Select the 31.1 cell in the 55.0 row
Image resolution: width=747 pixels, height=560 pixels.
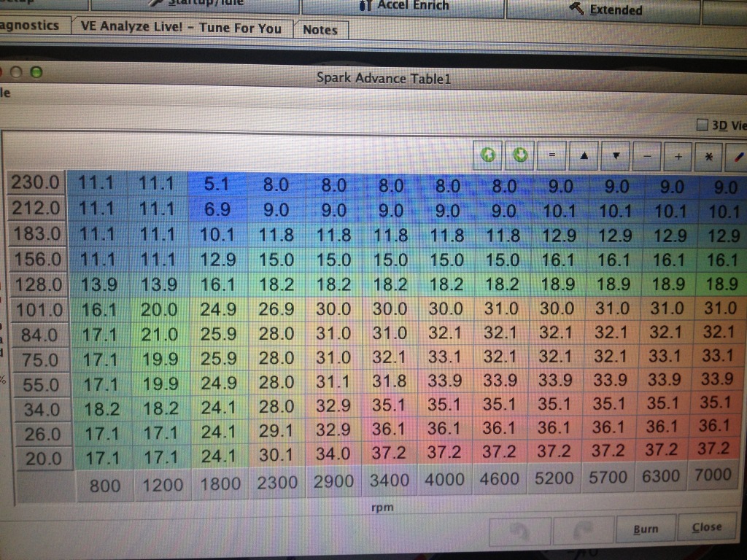pos(333,382)
